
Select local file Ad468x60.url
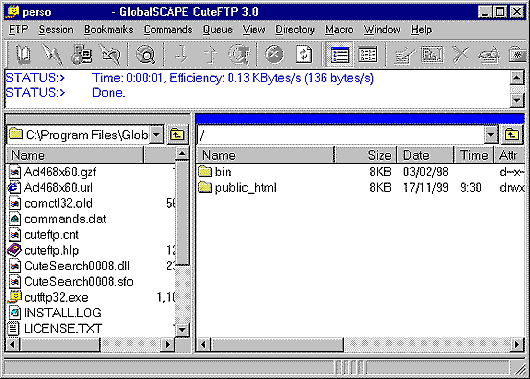click(50, 187)
